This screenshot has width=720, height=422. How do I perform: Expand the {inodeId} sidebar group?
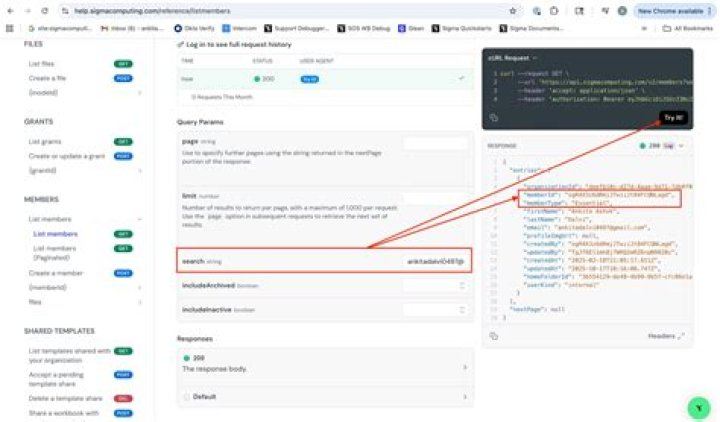(83, 93)
